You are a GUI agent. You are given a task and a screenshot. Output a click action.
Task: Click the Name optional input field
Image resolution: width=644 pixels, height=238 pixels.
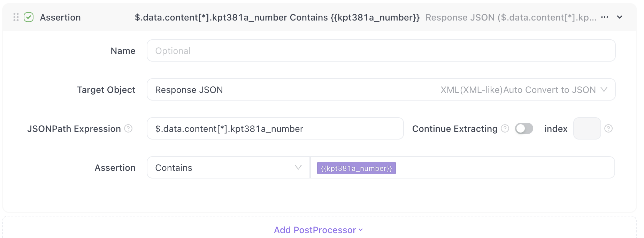(381, 51)
